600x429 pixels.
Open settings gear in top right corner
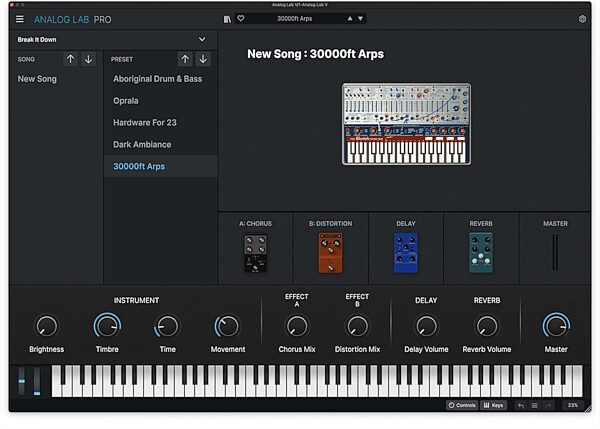click(x=582, y=19)
